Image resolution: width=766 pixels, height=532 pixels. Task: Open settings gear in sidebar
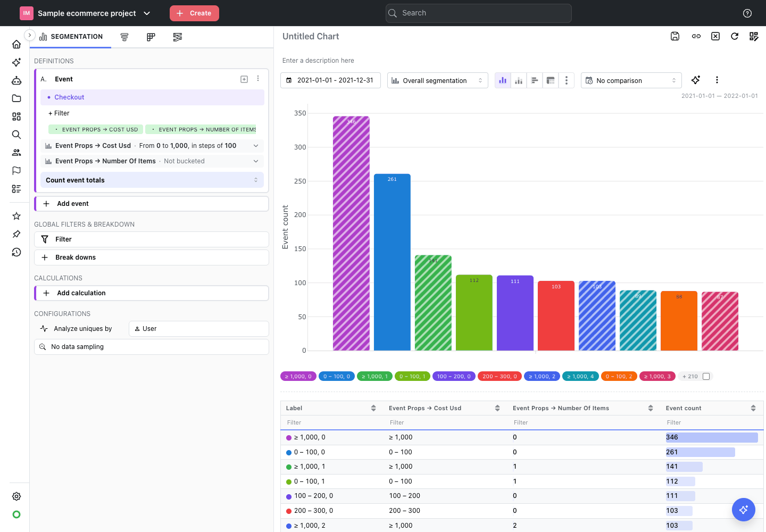(x=16, y=496)
